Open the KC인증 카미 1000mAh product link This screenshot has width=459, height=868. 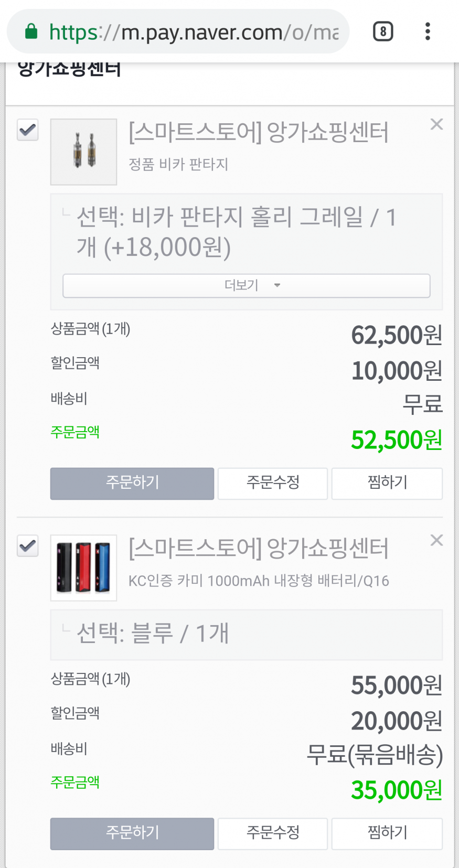click(x=259, y=581)
